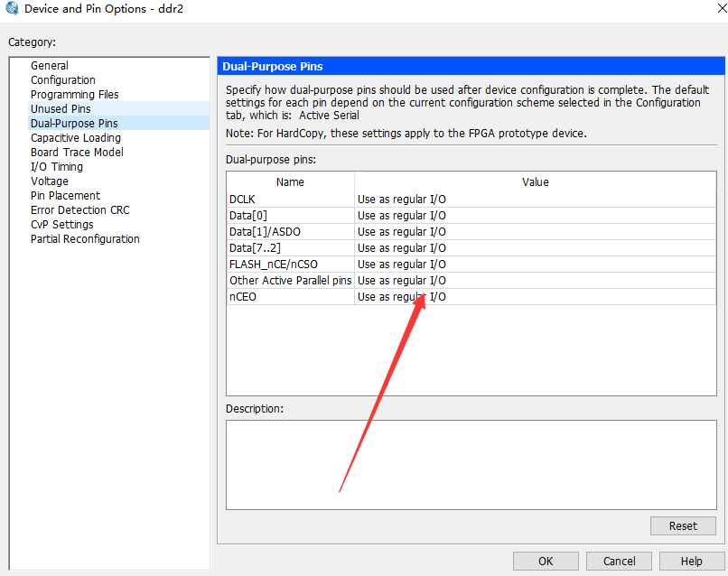This screenshot has width=728, height=576.
Task: Select the "General" category
Action: coord(49,65)
